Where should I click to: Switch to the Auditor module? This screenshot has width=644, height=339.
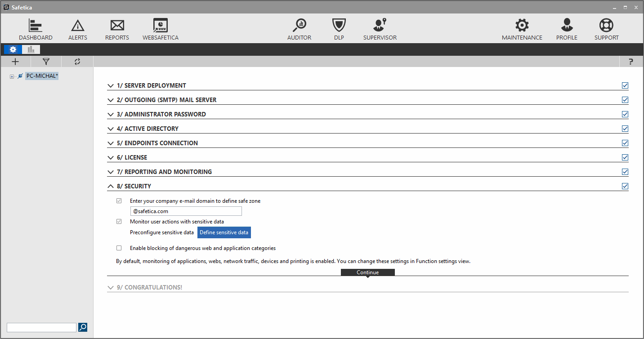(x=299, y=29)
